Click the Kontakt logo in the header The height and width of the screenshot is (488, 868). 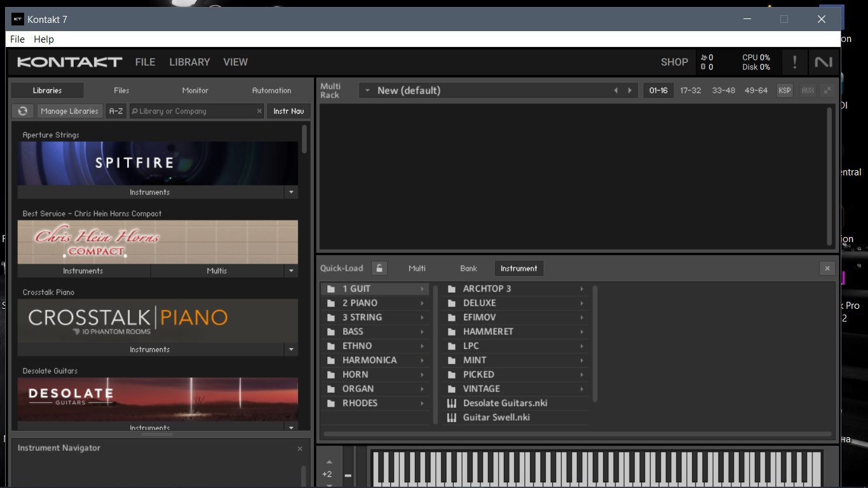70,62
